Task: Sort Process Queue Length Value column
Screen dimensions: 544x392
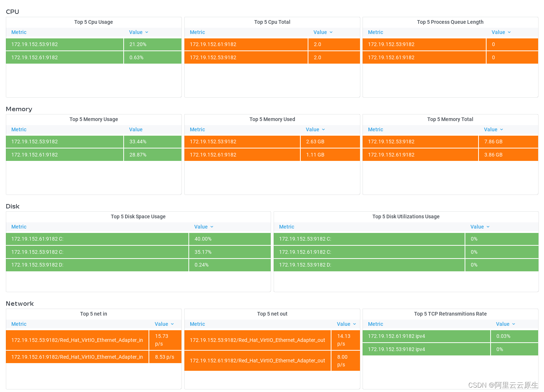Action: click(x=501, y=32)
